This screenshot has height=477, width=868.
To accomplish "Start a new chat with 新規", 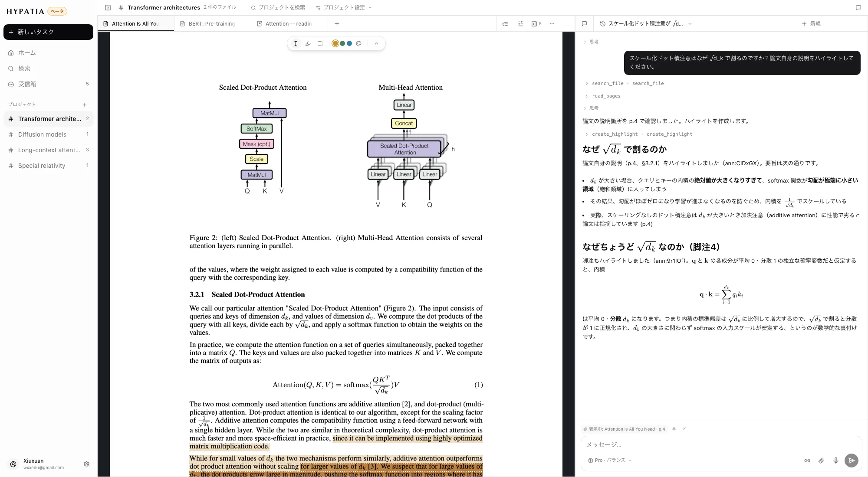I will click(x=811, y=24).
